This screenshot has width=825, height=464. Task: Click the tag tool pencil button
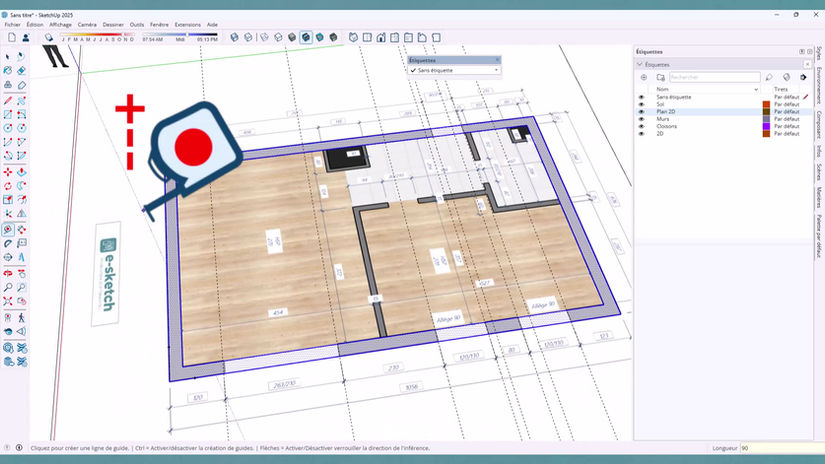coord(769,77)
